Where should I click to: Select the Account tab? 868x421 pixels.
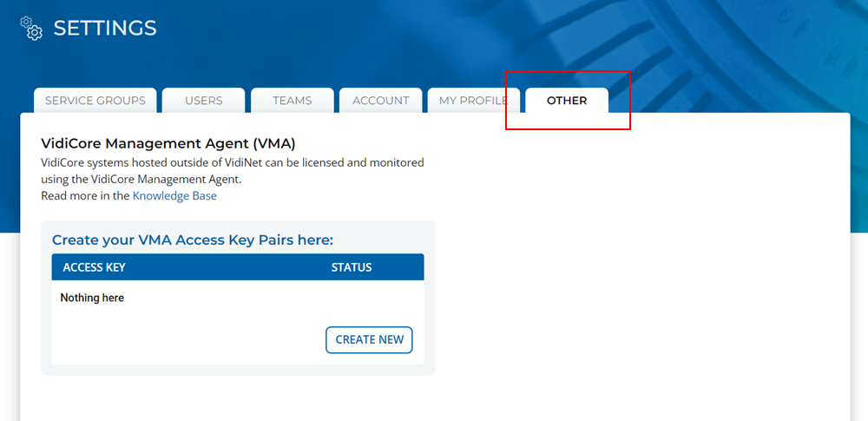(381, 101)
